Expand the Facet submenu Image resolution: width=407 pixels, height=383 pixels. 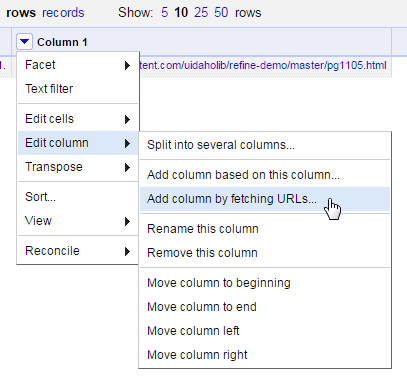click(78, 65)
